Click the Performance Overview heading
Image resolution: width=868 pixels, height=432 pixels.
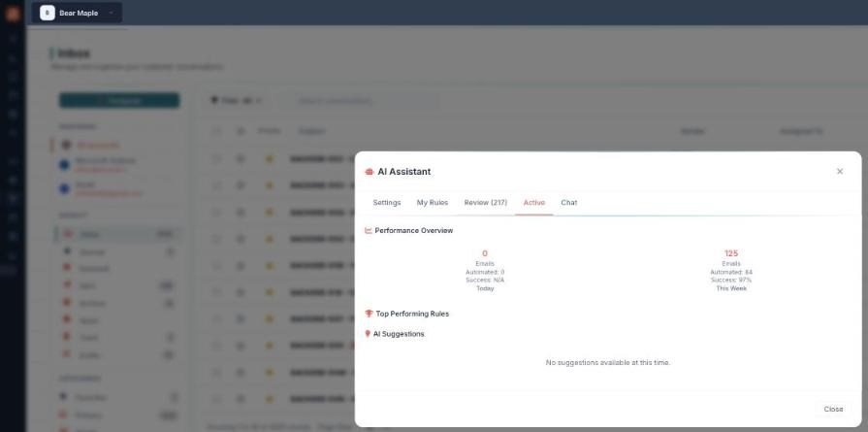(413, 230)
